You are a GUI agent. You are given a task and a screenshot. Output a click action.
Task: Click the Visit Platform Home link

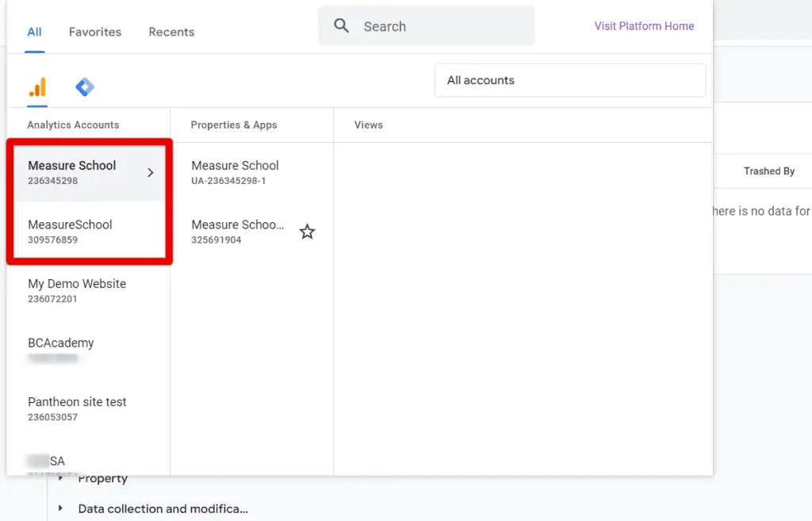644,26
